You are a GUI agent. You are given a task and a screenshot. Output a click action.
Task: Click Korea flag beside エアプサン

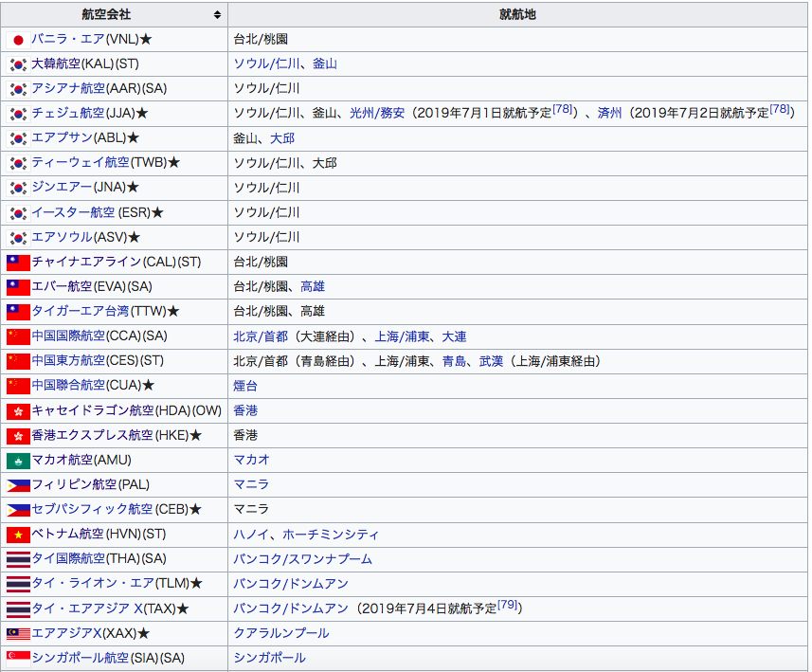(18, 138)
